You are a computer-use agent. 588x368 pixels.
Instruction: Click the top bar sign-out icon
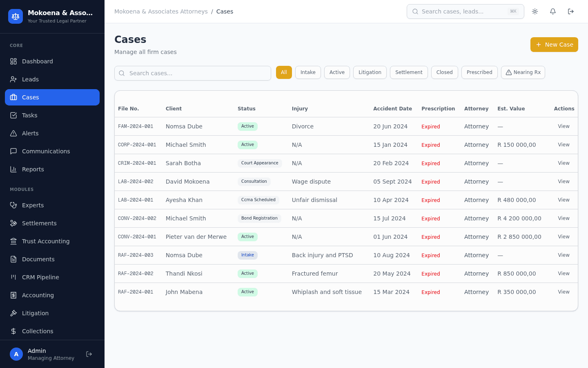point(571,11)
